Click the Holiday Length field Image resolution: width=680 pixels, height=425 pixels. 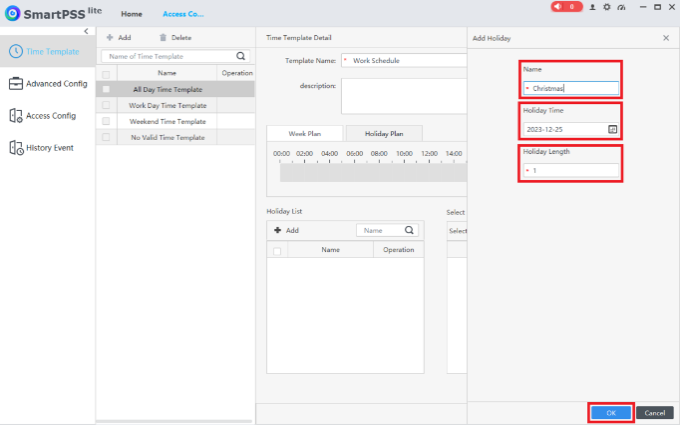(571, 170)
